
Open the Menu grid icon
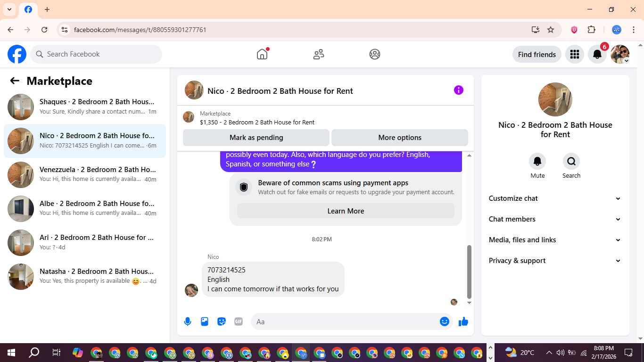click(x=574, y=54)
